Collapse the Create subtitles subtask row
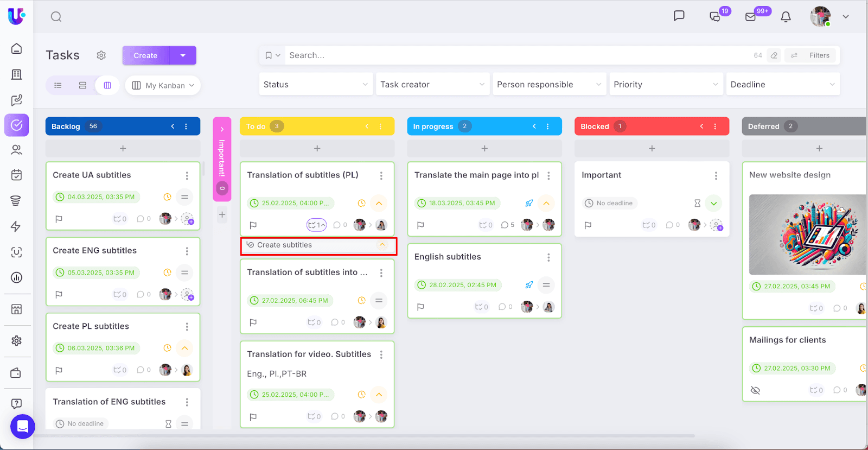 [x=382, y=245]
